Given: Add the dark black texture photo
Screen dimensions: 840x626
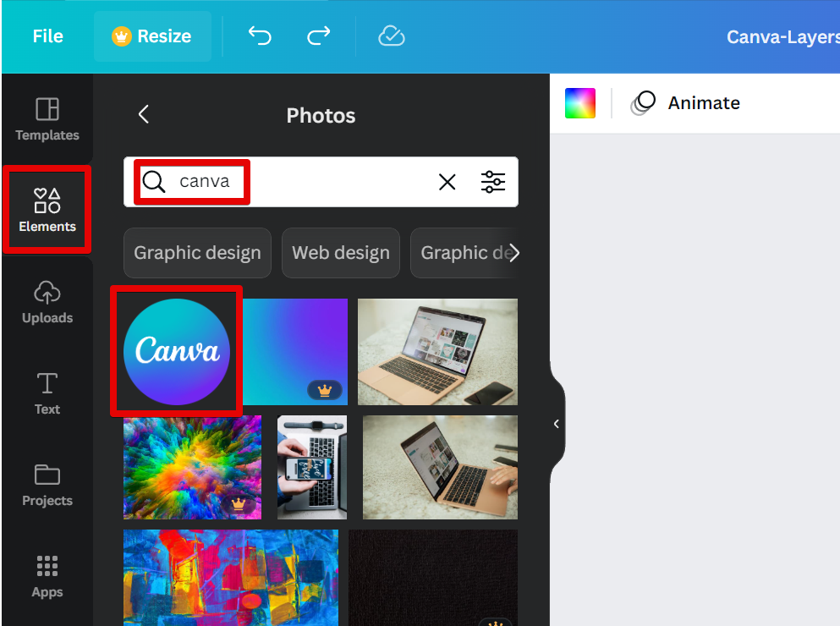Looking at the screenshot, I should click(x=433, y=578).
